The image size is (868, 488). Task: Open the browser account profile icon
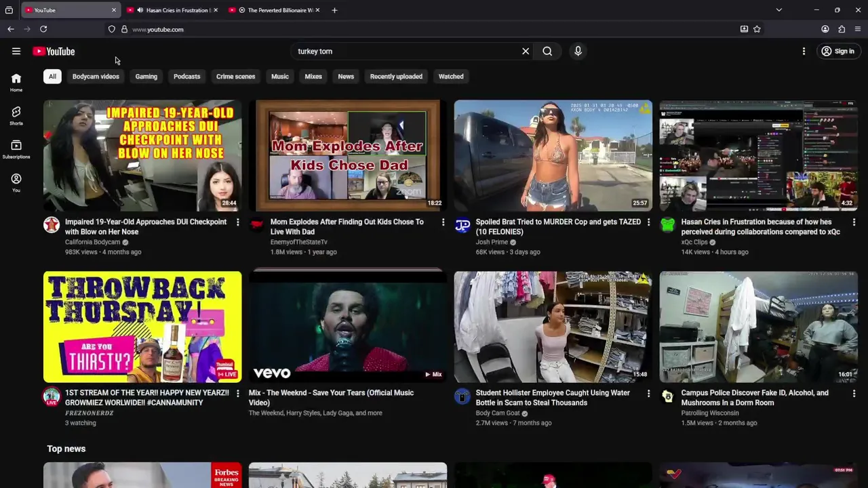[x=825, y=29]
